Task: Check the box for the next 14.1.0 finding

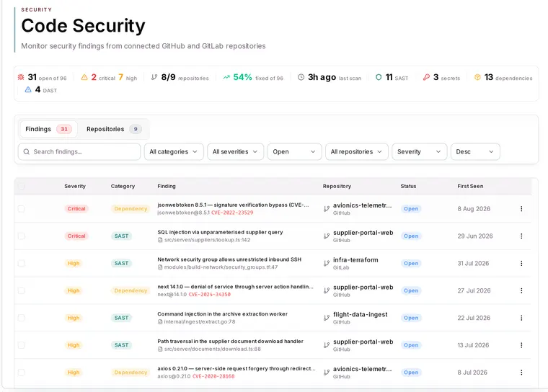Action: coord(22,290)
